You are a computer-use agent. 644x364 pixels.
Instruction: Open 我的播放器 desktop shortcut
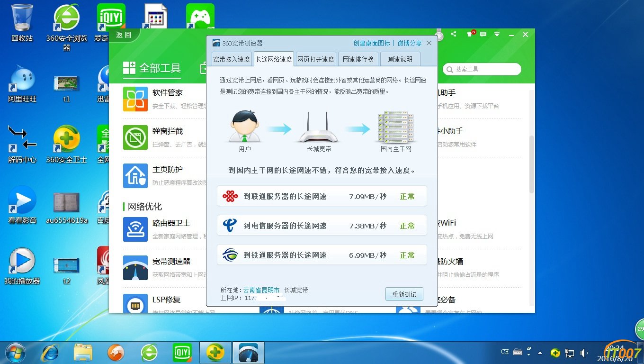(x=22, y=265)
